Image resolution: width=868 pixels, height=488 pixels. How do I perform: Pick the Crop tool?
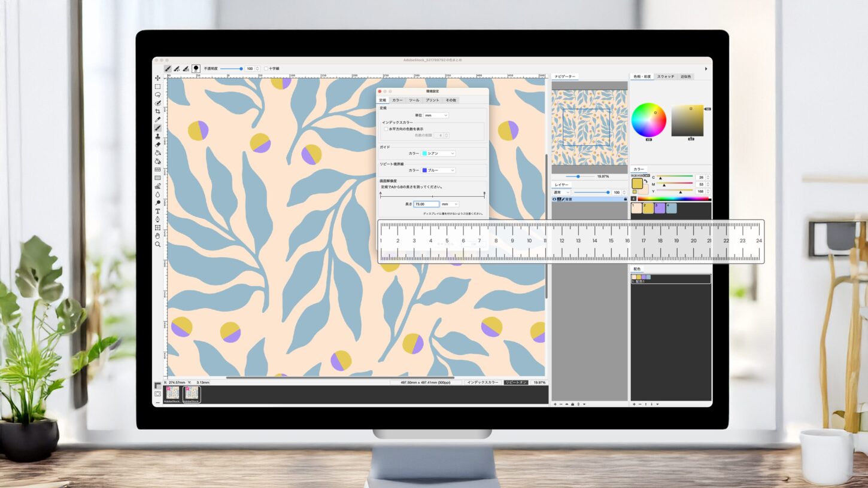coord(157,111)
